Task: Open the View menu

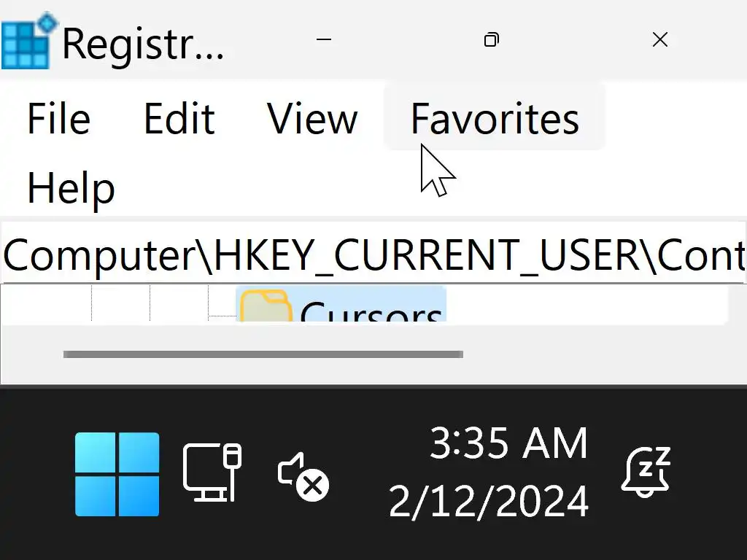Action: (312, 119)
